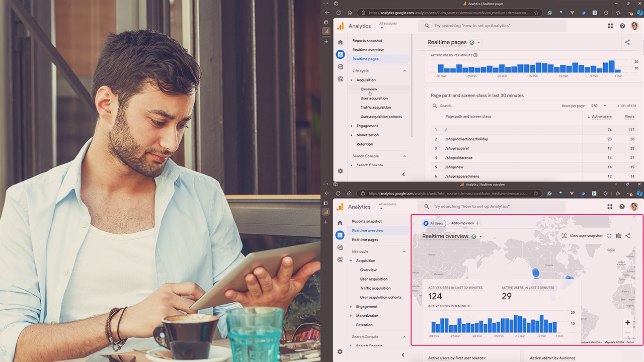Viewport: 644px width, 362px height.
Task: Click the Add comparison button
Action: pos(465,223)
